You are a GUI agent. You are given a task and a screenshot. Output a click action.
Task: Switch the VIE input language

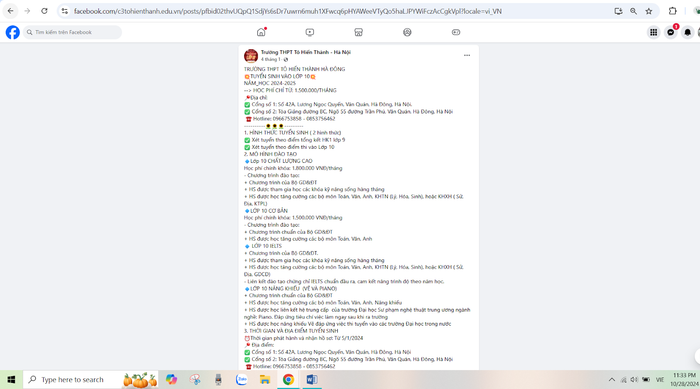660,380
